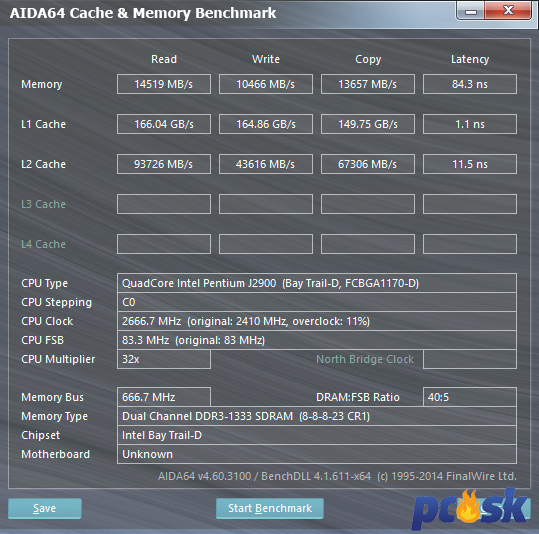Click the Read column header
This screenshot has width=539, height=534.
tap(164, 59)
